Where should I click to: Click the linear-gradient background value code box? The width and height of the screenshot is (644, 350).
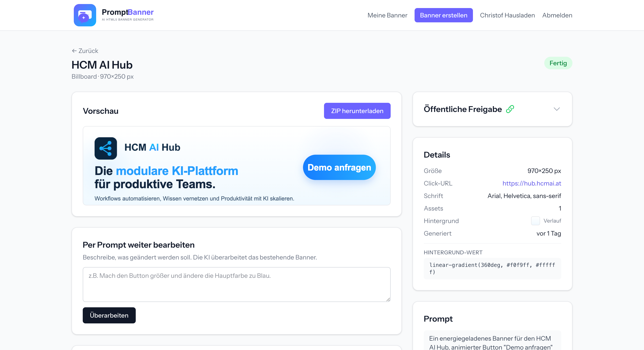[492, 269]
